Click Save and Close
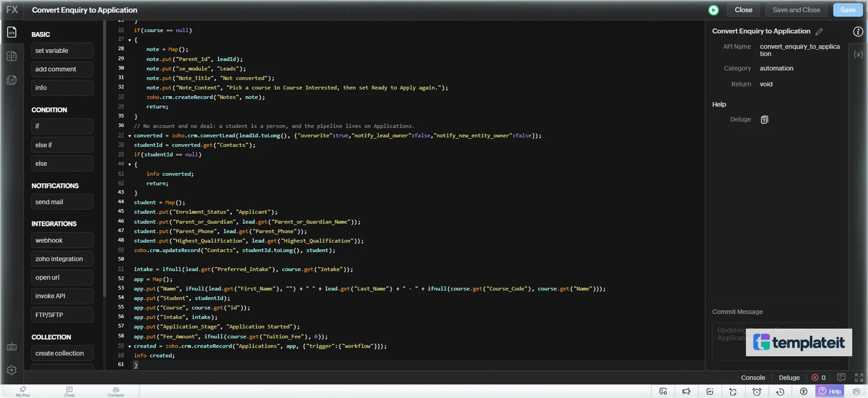Image resolution: width=868 pixels, height=398 pixels. pos(796,10)
